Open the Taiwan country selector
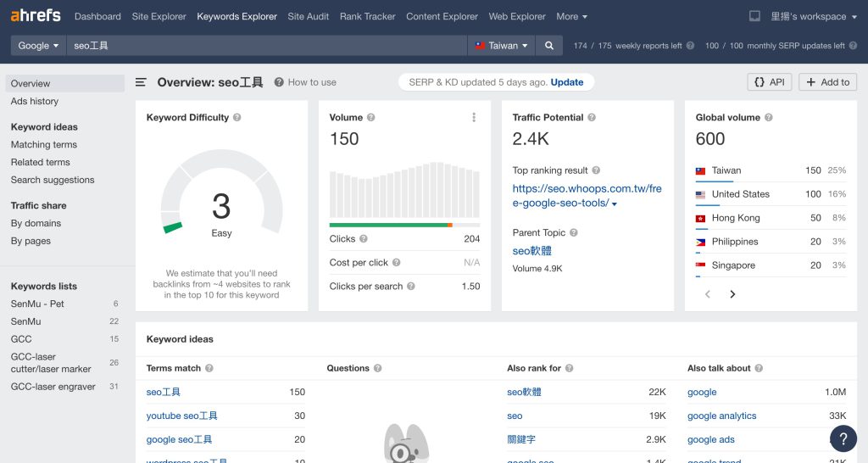The image size is (868, 463). [502, 46]
